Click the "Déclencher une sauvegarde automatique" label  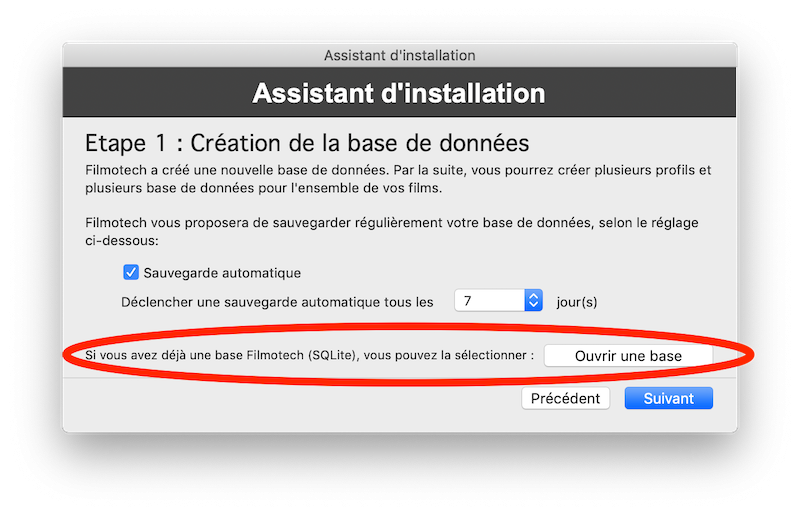point(277,301)
